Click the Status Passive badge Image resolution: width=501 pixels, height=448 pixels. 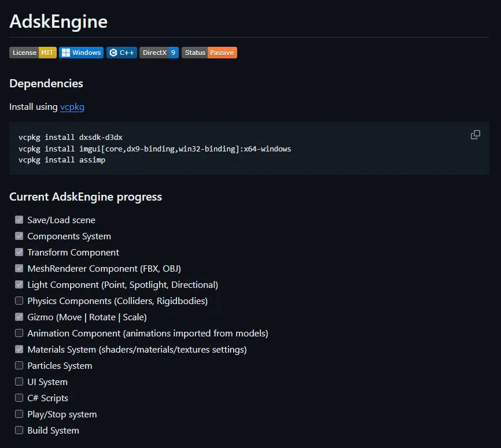pyautogui.click(x=209, y=53)
